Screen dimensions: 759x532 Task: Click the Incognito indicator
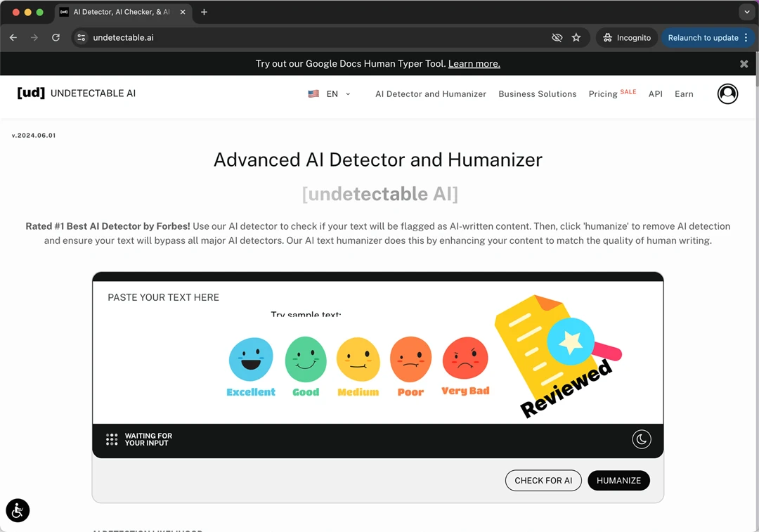point(627,38)
